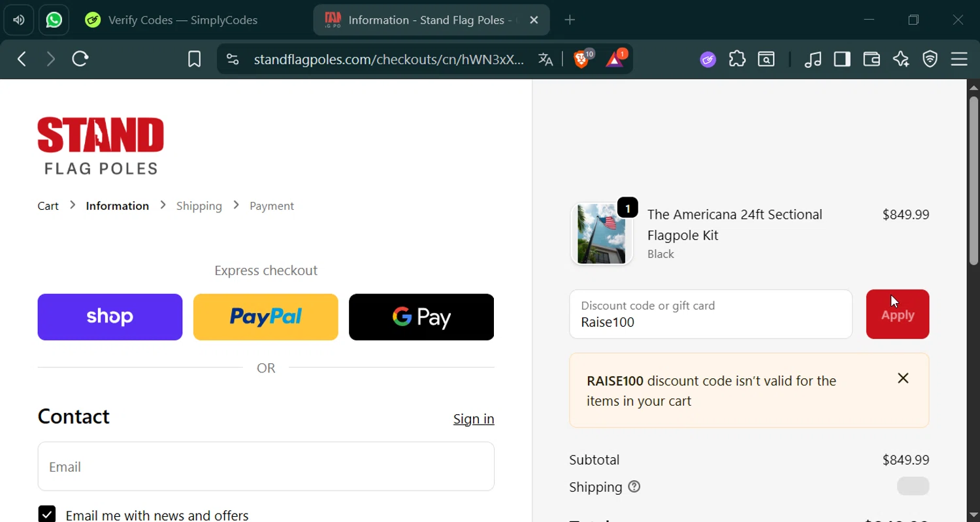Screen dimensions: 980x522
Task: Click the scrollbar up arrow
Action: [973, 87]
